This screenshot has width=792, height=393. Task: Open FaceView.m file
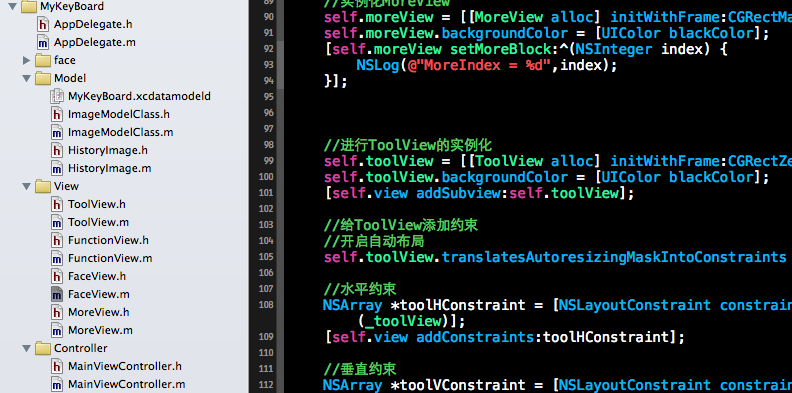[98, 294]
